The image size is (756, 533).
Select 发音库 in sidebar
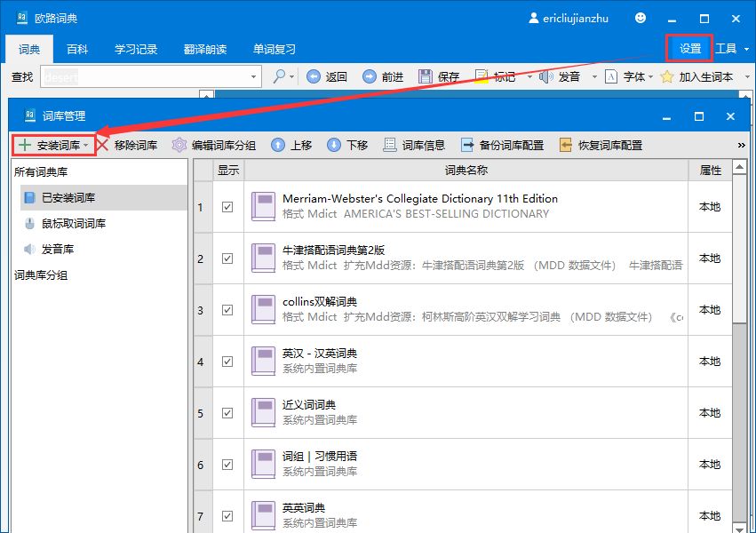[103, 249]
